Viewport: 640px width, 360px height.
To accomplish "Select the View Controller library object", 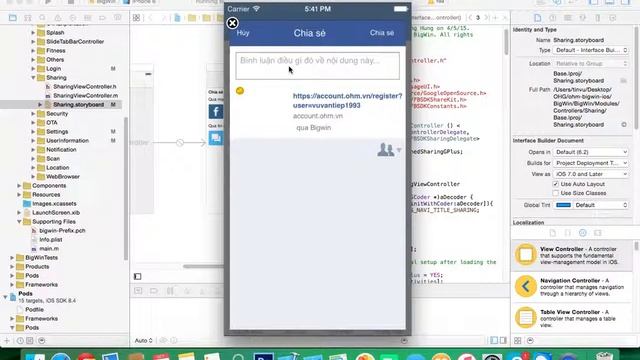I will pyautogui.click(x=571, y=255).
